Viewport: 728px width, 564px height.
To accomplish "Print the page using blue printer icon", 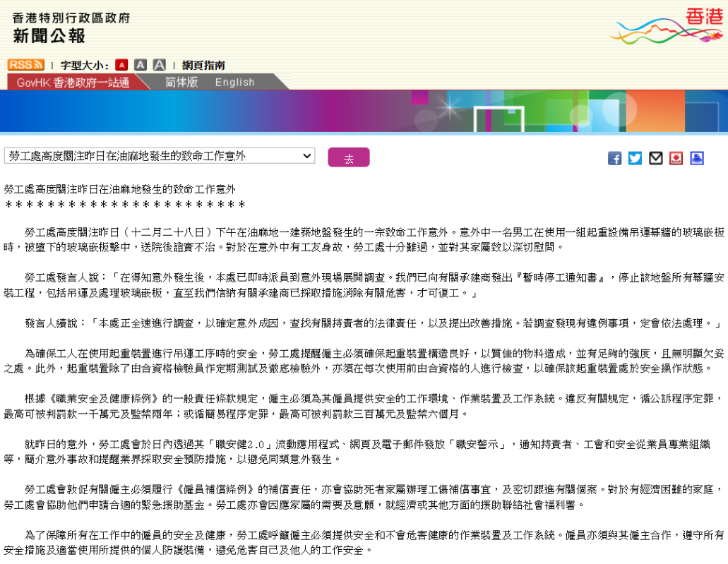I will pyautogui.click(x=697, y=158).
